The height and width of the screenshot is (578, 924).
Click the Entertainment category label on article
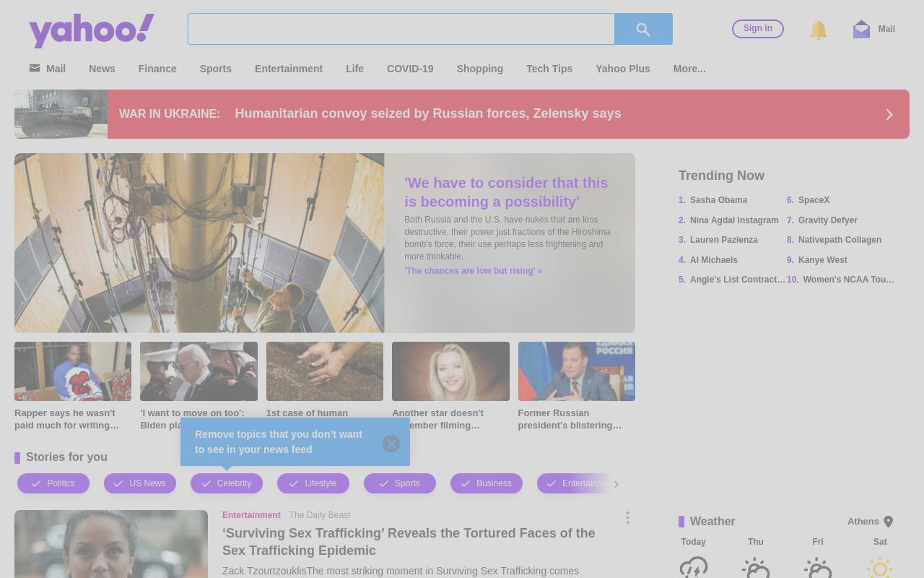click(251, 515)
